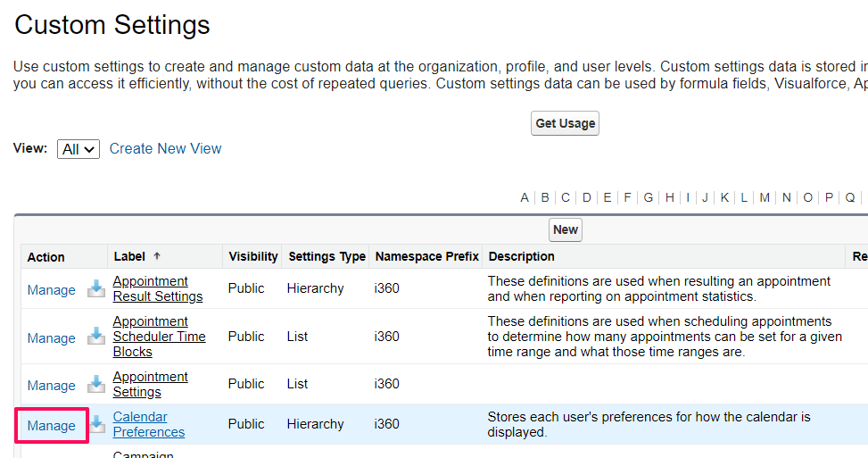Viewport: 868px width, 458px height.
Task: Filter list by letter F
Action: pos(627,197)
